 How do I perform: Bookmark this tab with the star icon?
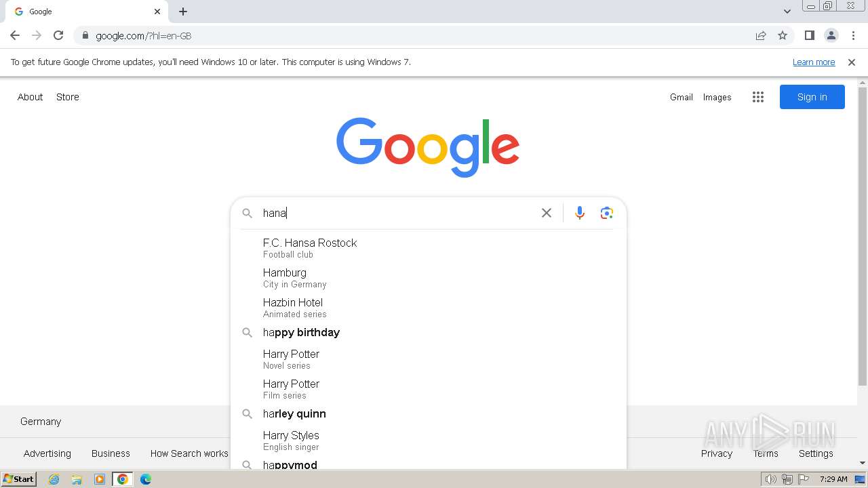[x=783, y=35]
